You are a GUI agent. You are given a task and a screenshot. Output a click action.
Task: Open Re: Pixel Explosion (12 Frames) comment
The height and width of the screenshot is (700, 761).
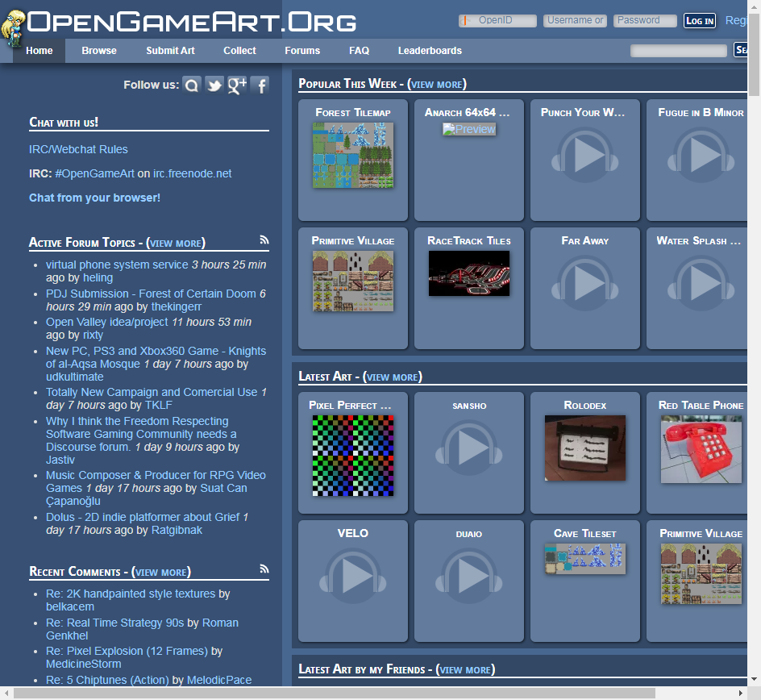point(127,652)
